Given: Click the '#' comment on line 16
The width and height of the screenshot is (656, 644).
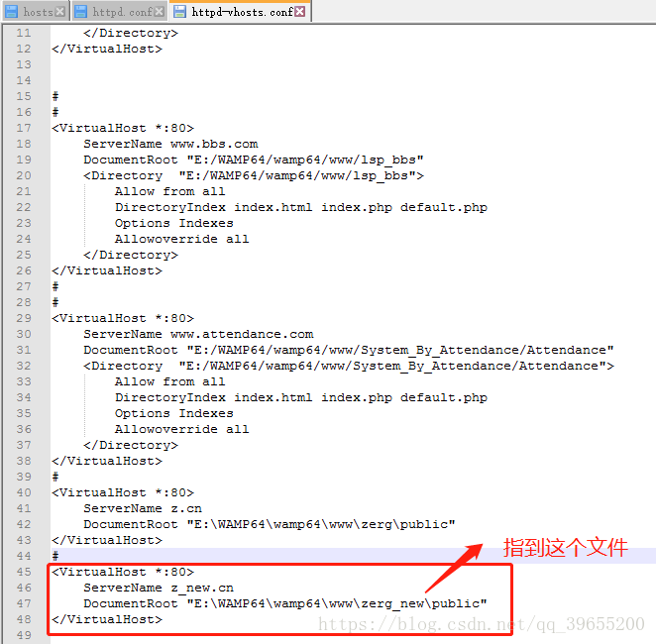Looking at the screenshot, I should point(55,112).
